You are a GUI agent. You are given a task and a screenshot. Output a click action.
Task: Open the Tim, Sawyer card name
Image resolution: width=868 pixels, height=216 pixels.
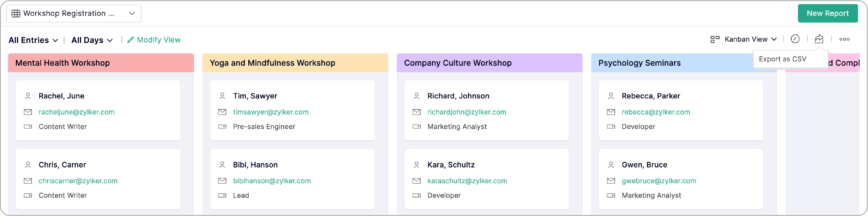[x=255, y=96]
